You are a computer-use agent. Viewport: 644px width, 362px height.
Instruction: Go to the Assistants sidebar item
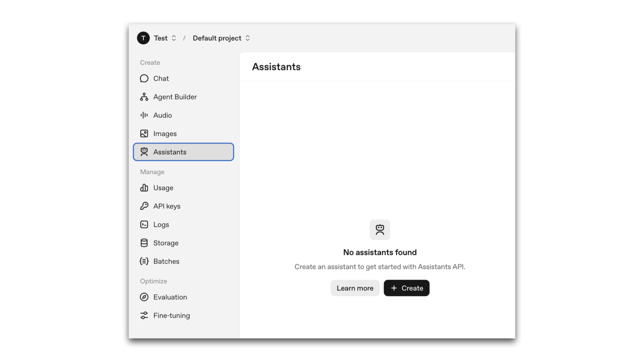[x=183, y=152]
